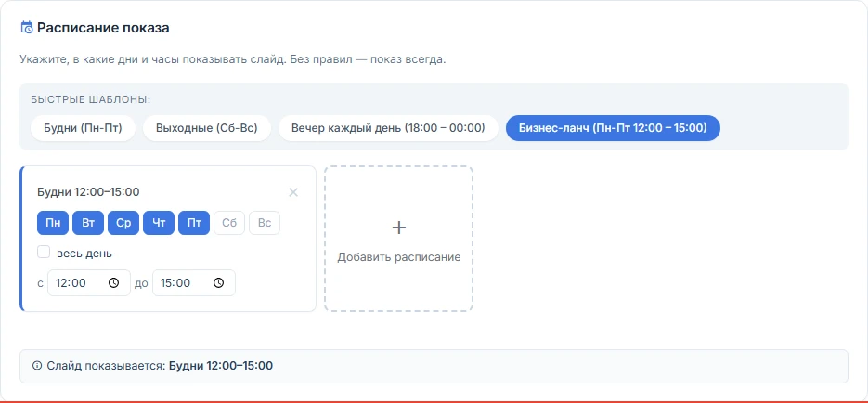
Task: Apply the Выходные (Сб-Вс) template
Action: tap(207, 128)
